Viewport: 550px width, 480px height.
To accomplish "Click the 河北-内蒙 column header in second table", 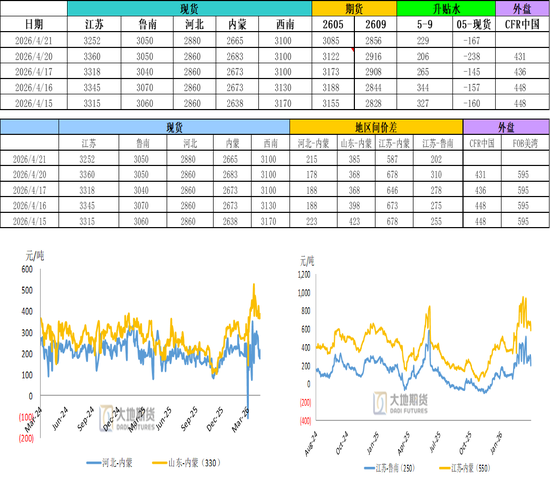I will [313, 143].
